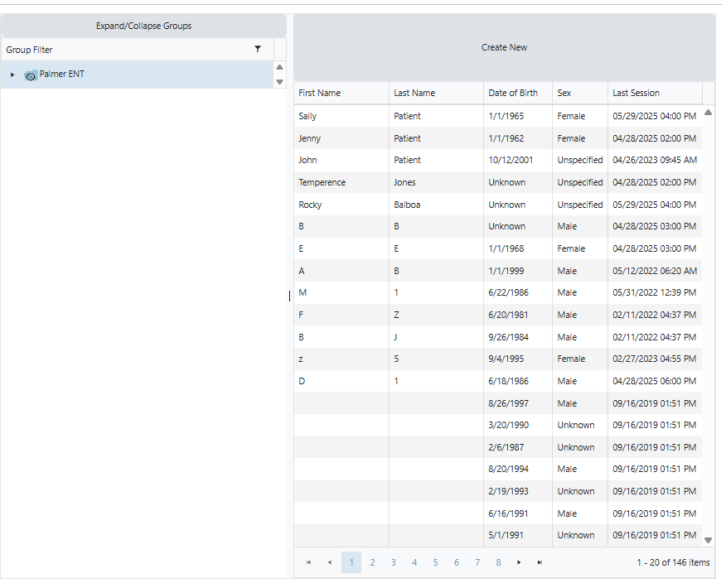
Task: Open page 5 of the patient list
Action: (x=435, y=561)
